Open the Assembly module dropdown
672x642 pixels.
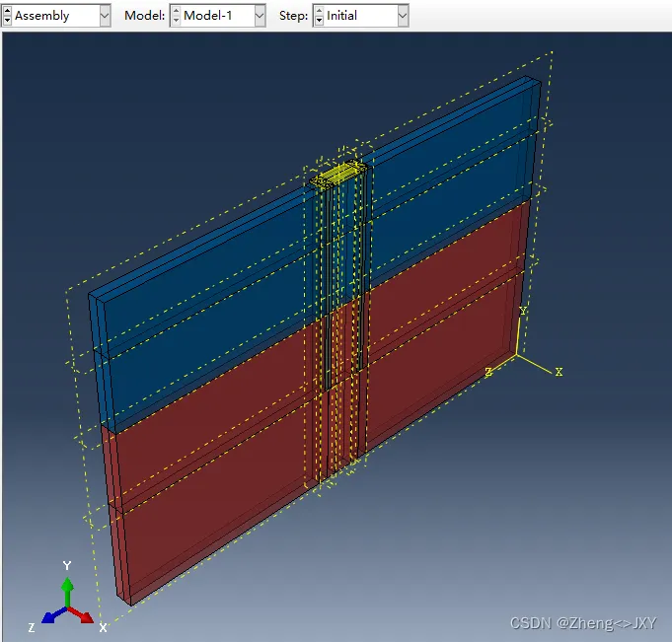[x=105, y=16]
